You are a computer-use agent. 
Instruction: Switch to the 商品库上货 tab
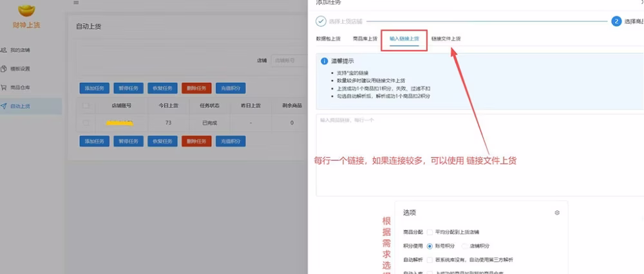tap(365, 39)
